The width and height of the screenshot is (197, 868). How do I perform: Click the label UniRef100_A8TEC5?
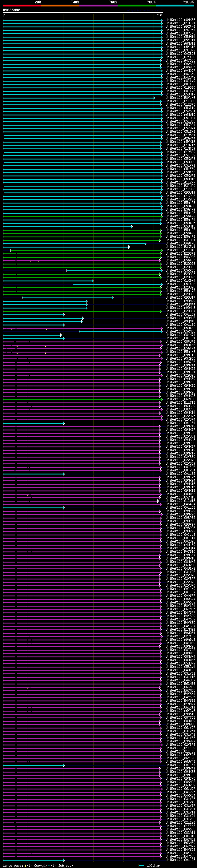(180, 467)
